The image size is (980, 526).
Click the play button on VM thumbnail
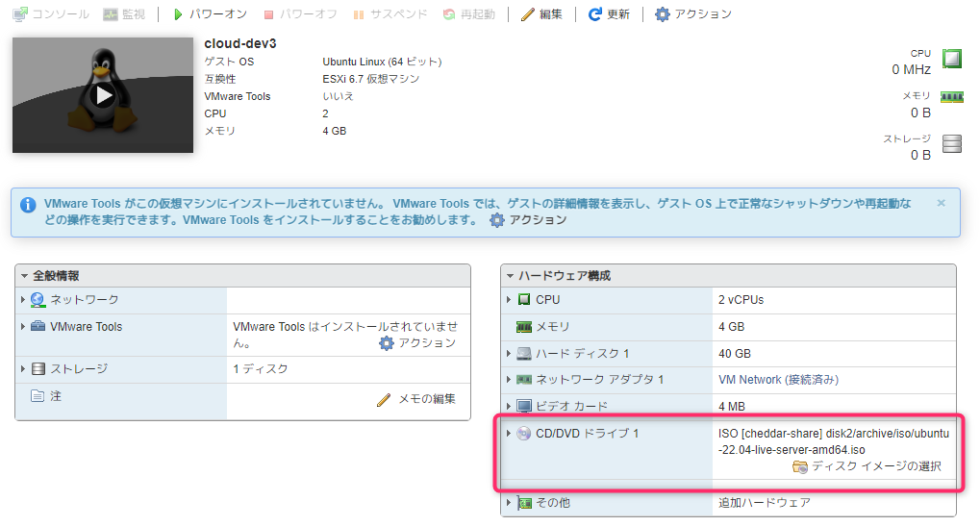coord(103,95)
